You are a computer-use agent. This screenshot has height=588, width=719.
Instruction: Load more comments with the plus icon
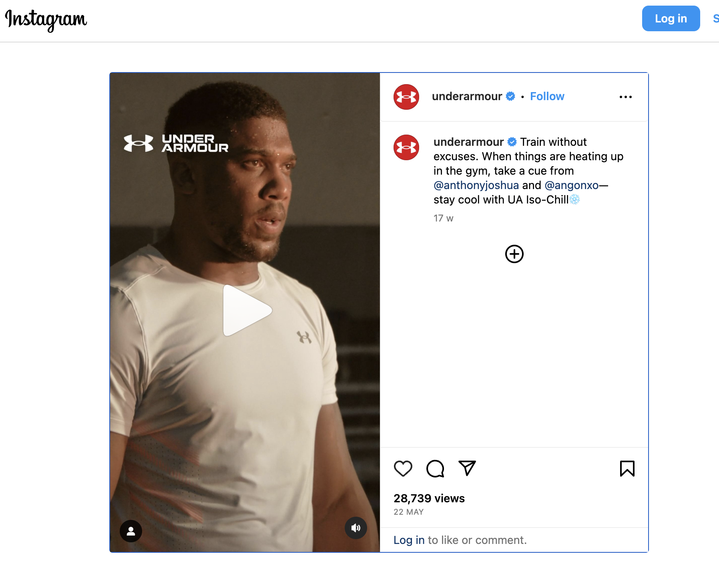click(x=514, y=254)
